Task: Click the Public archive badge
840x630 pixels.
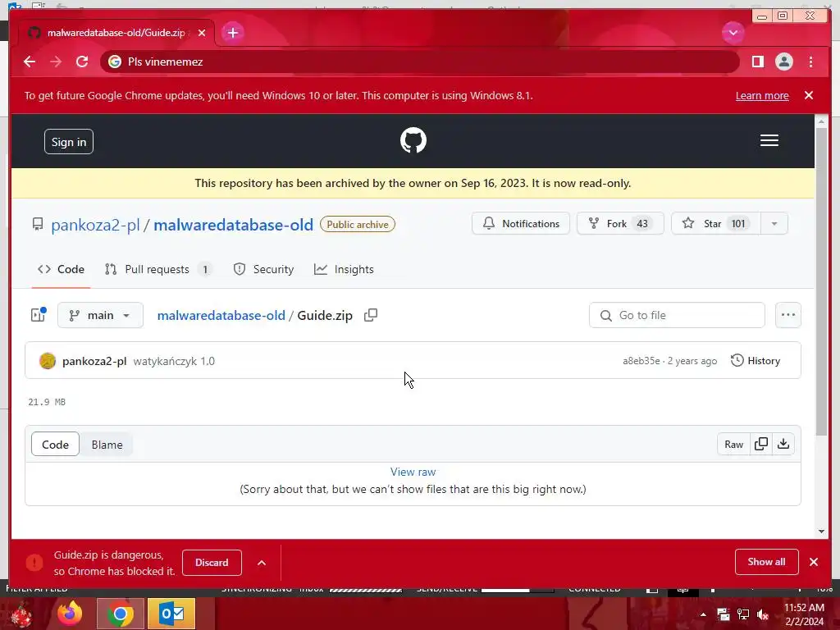Action: tap(358, 225)
